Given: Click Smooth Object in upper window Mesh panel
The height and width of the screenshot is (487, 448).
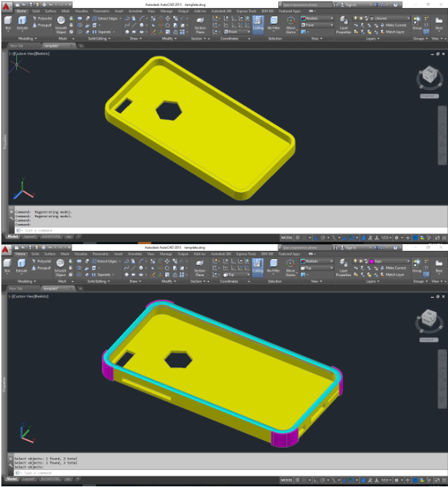Looking at the screenshot, I should [x=61, y=24].
